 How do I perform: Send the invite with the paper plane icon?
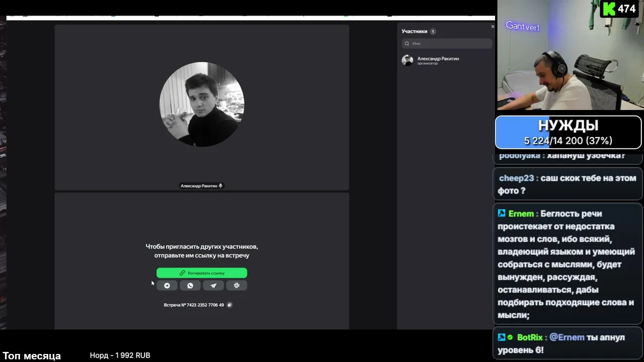(213, 286)
